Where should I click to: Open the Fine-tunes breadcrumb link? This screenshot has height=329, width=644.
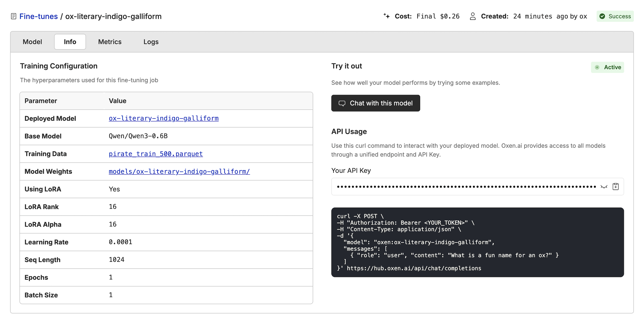[x=38, y=16]
